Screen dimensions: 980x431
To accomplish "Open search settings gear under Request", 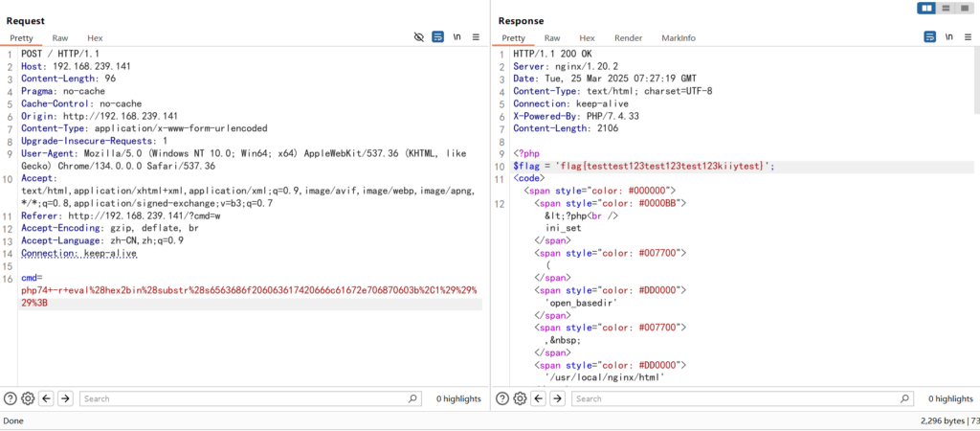I will pos(28,398).
